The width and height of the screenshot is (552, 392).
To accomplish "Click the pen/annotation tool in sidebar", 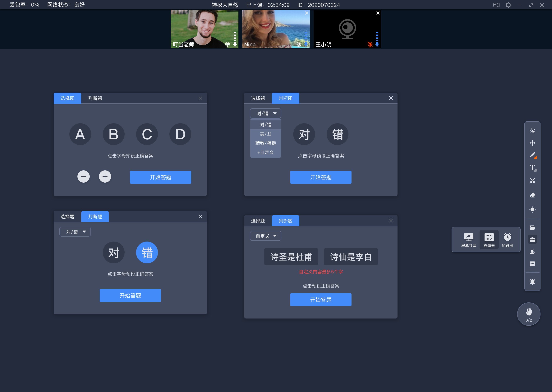I will coord(532,155).
